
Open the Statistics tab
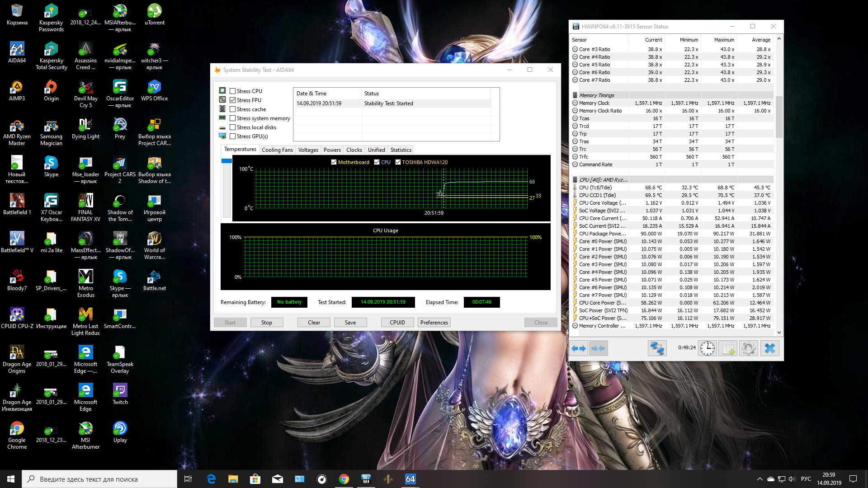click(401, 150)
